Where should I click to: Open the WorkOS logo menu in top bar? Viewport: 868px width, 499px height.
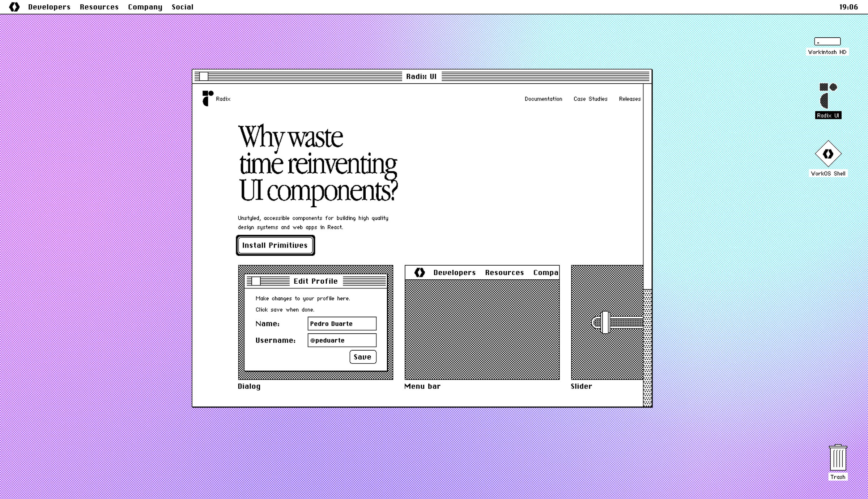click(x=14, y=7)
